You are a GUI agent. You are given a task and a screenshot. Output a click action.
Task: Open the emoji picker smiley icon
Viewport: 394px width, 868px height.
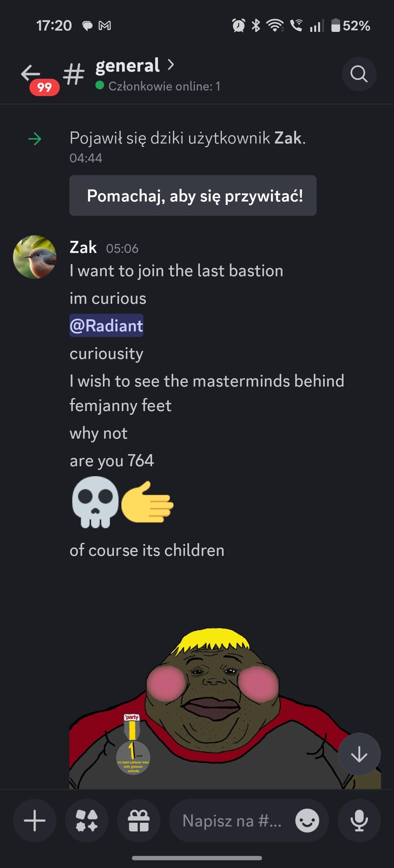pos(307,821)
